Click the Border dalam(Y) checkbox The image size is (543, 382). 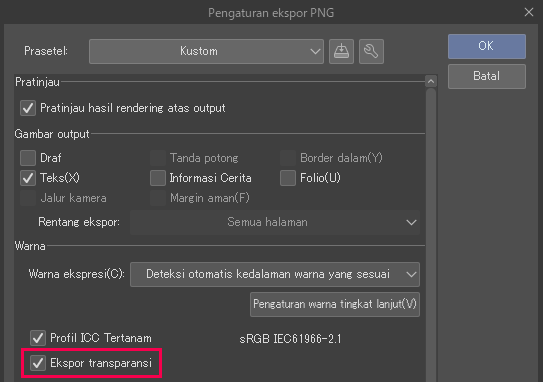tap(288, 158)
